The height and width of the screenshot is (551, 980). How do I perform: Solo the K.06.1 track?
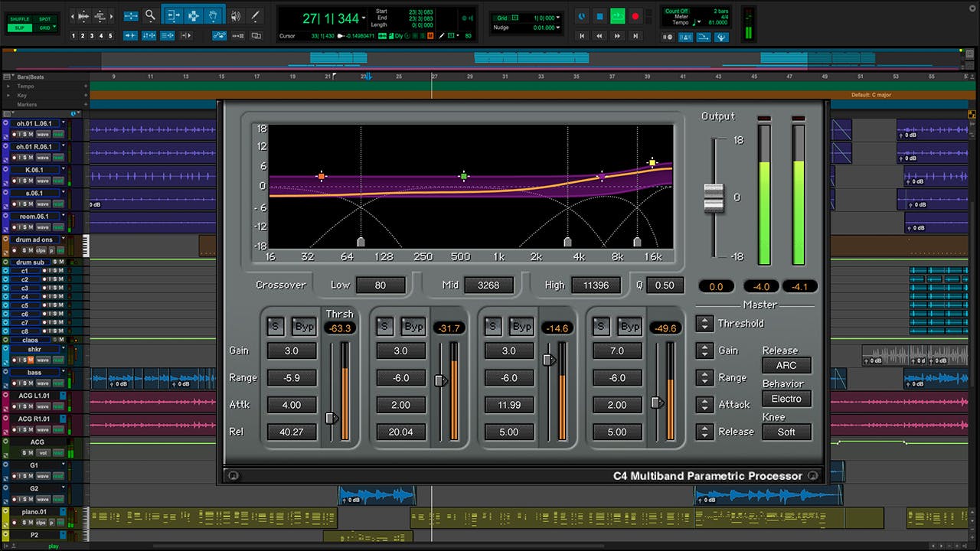click(24, 181)
